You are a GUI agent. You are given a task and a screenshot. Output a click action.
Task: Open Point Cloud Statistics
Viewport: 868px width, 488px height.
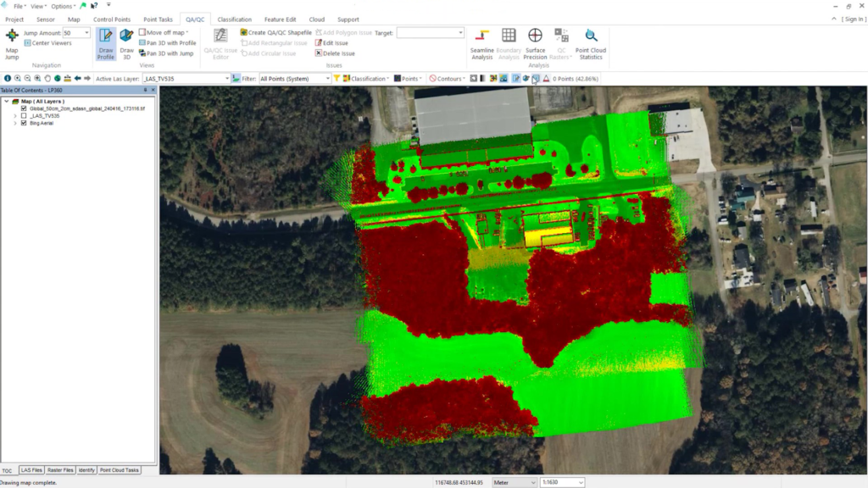point(589,42)
